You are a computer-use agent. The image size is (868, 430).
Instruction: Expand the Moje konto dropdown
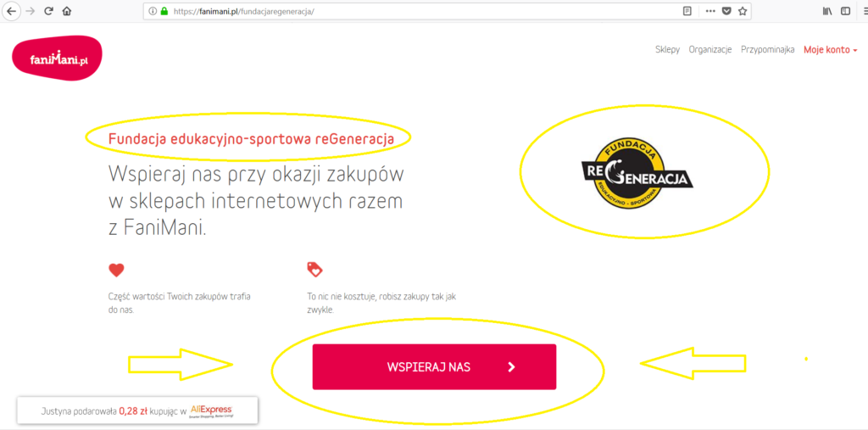coord(831,49)
